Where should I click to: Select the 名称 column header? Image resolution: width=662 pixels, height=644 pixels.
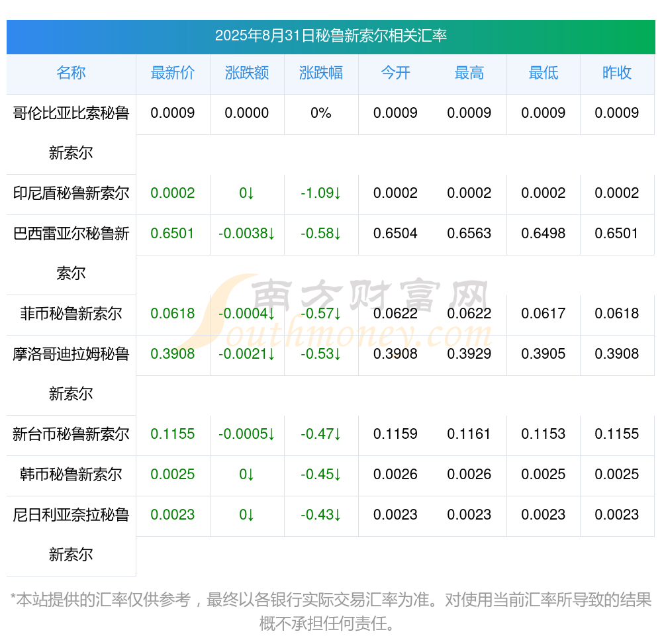point(71,73)
